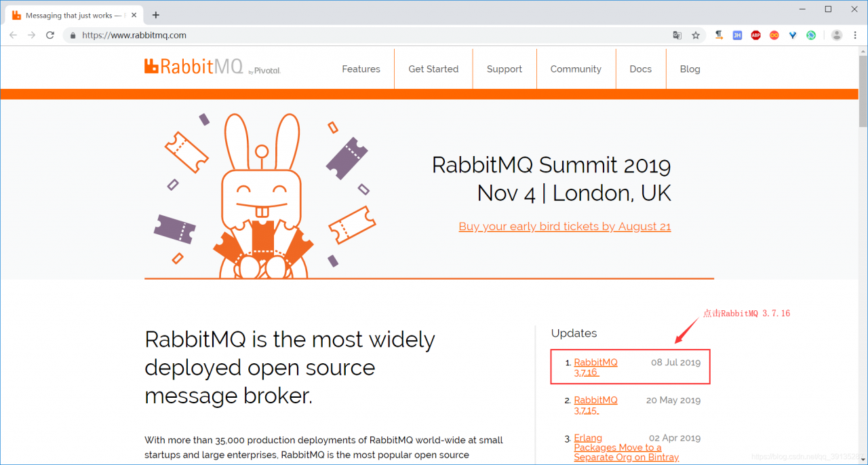Click the 20 May 2019 date
The height and width of the screenshot is (465, 868).
[673, 401]
